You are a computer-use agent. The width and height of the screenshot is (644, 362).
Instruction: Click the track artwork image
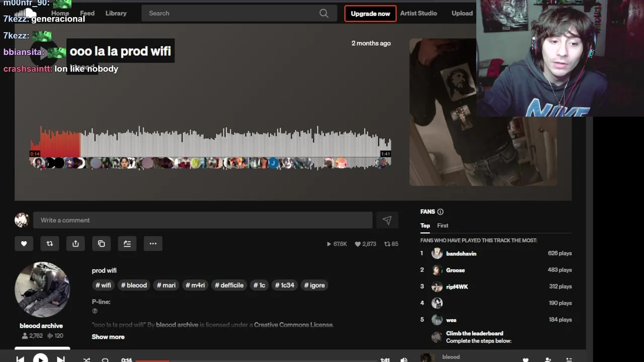coord(483,112)
